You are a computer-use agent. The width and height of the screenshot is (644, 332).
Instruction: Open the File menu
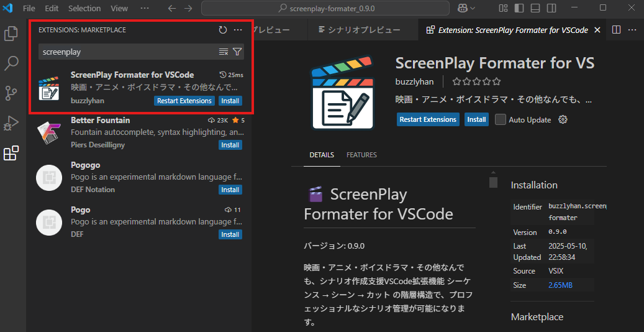tap(29, 8)
